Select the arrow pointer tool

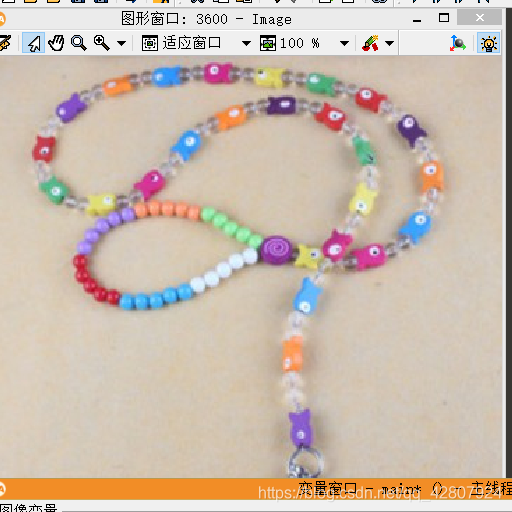click(33, 43)
